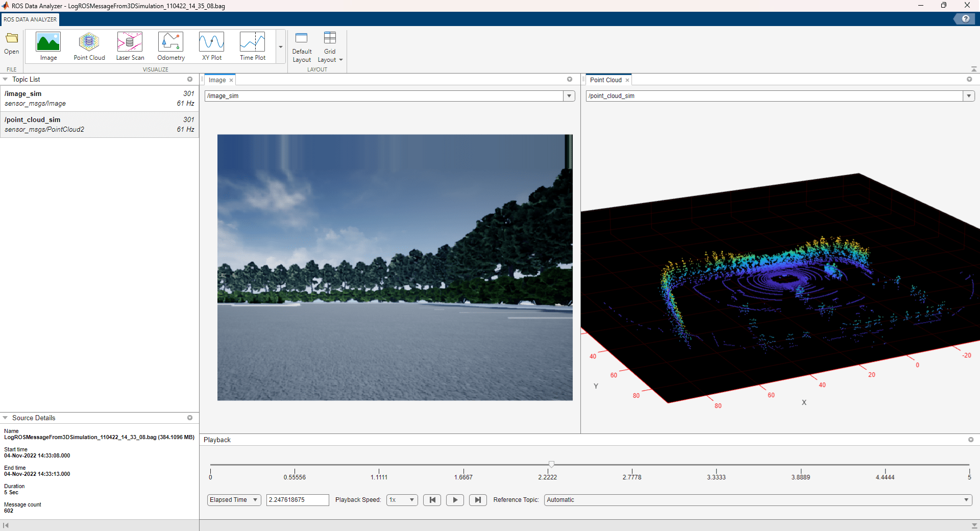Open the Help button

965,18
